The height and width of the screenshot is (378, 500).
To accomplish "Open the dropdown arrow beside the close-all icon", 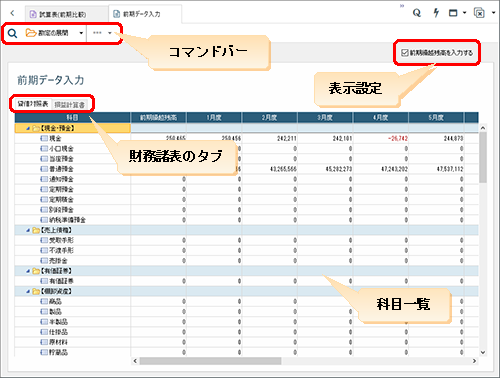I will 493,13.
